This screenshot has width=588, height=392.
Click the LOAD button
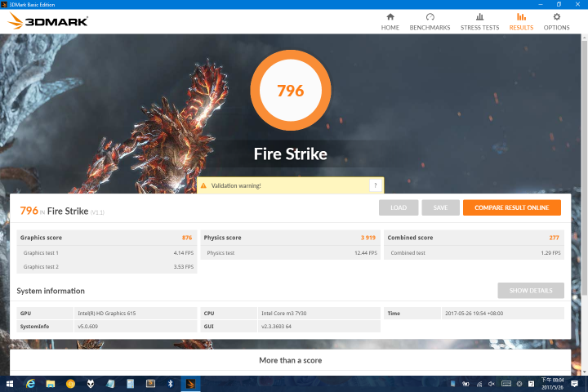coord(399,207)
